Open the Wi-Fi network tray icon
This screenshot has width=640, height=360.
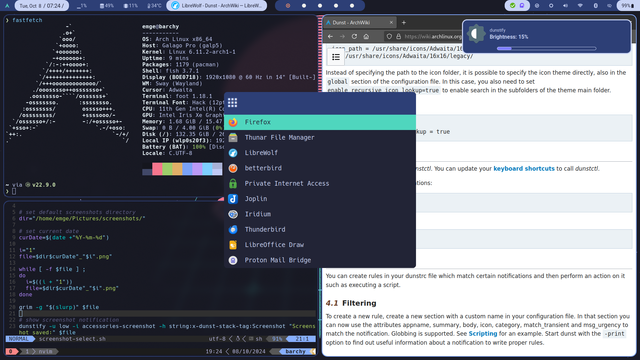pos(580,6)
